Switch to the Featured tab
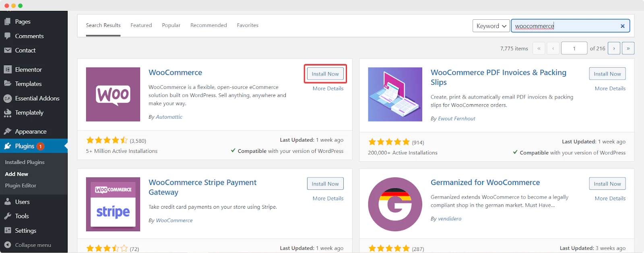 point(141,25)
